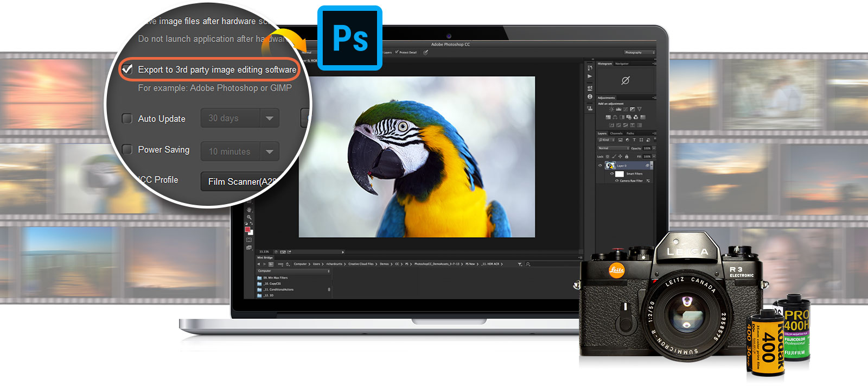Toggle the Protect Detail checkbox in Photoshop
The height and width of the screenshot is (392, 868).
tap(397, 52)
